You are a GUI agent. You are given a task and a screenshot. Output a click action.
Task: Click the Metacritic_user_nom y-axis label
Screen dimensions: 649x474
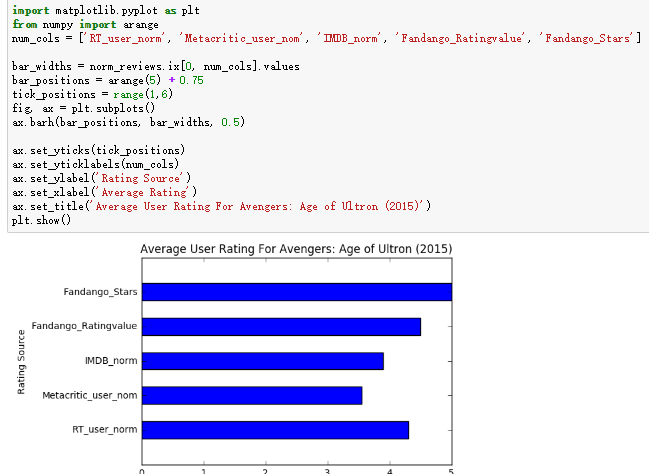coord(89,395)
